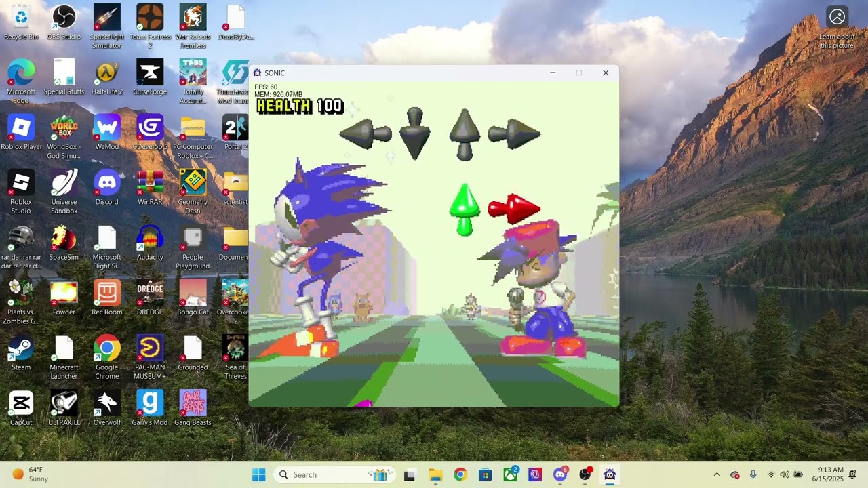Select the ULTRAKILL desktop icon

64,407
